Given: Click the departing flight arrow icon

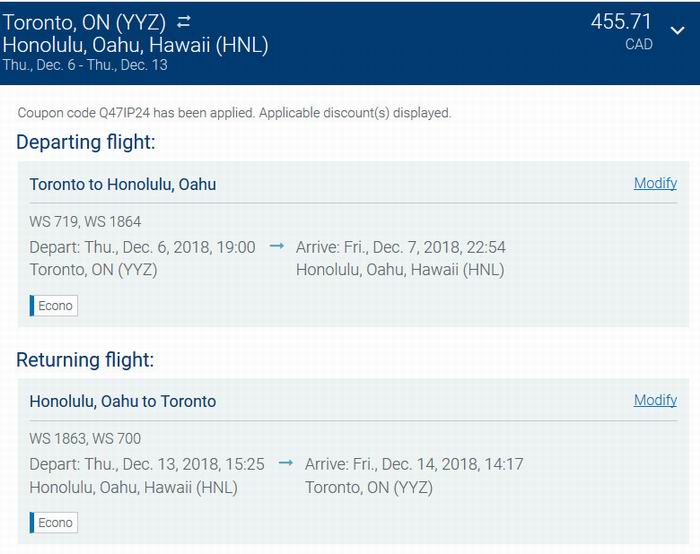Looking at the screenshot, I should click(x=277, y=246).
